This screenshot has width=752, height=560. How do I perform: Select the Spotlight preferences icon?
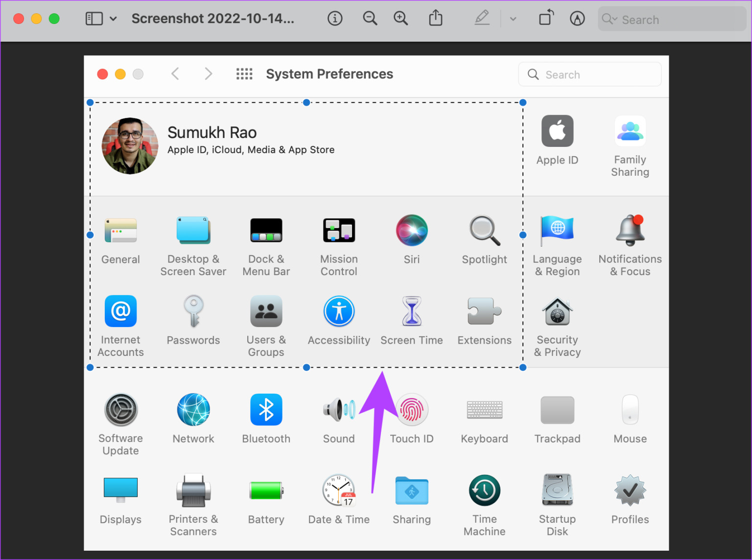[x=484, y=230]
